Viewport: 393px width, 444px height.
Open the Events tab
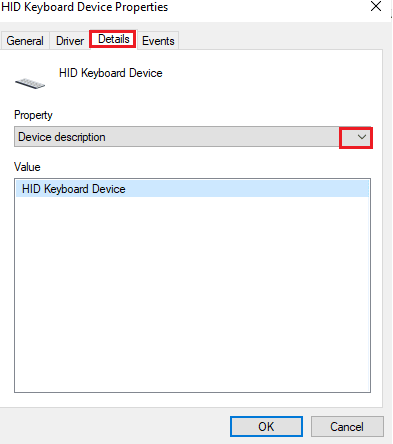(x=158, y=41)
